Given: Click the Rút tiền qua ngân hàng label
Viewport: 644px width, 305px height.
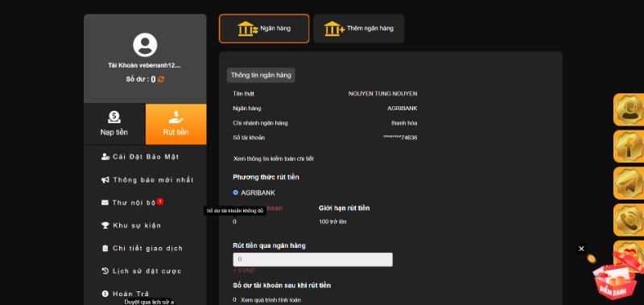Looking at the screenshot, I should click(x=269, y=245).
